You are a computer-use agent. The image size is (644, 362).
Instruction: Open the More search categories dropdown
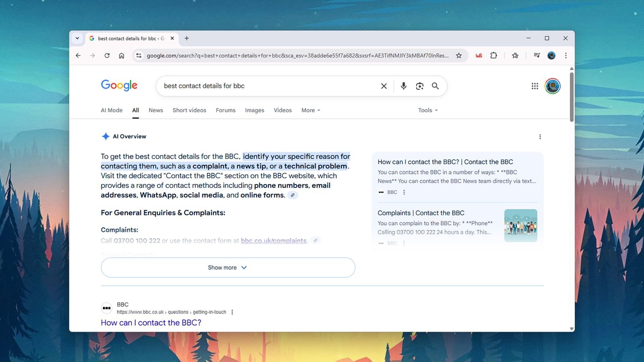coord(310,110)
